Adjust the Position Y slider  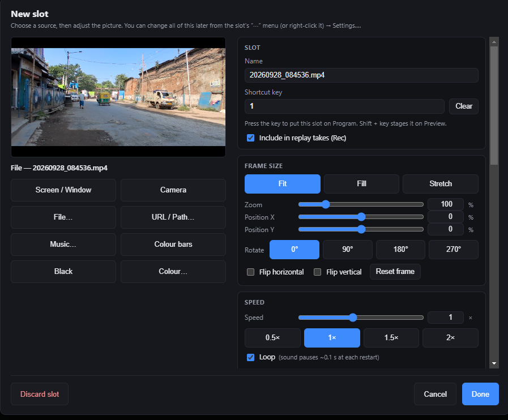click(361, 229)
